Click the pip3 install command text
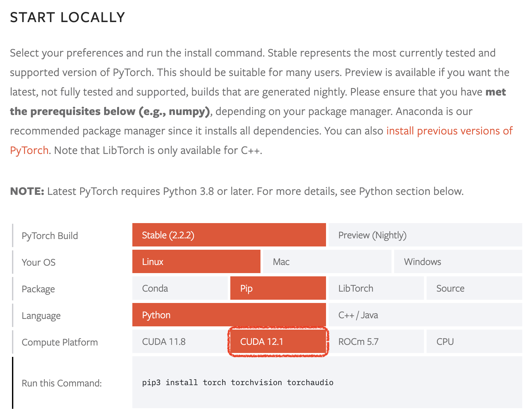Image resolution: width=532 pixels, height=415 pixels. tap(238, 383)
